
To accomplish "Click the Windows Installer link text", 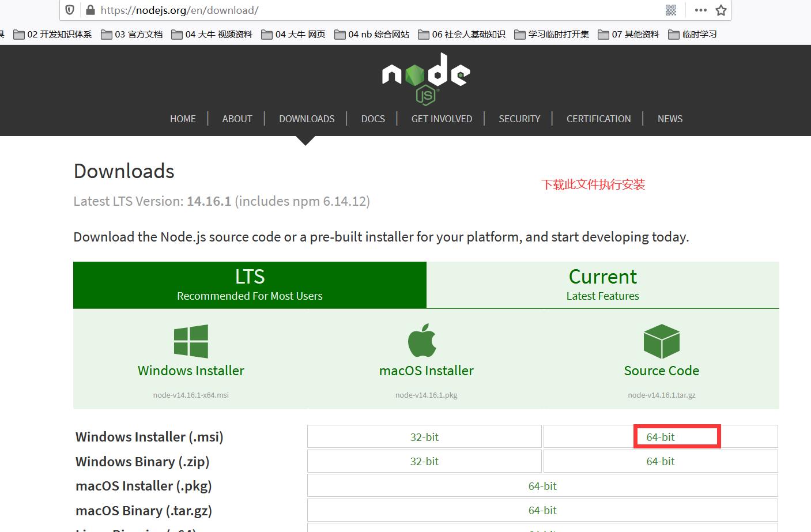I will tap(191, 371).
